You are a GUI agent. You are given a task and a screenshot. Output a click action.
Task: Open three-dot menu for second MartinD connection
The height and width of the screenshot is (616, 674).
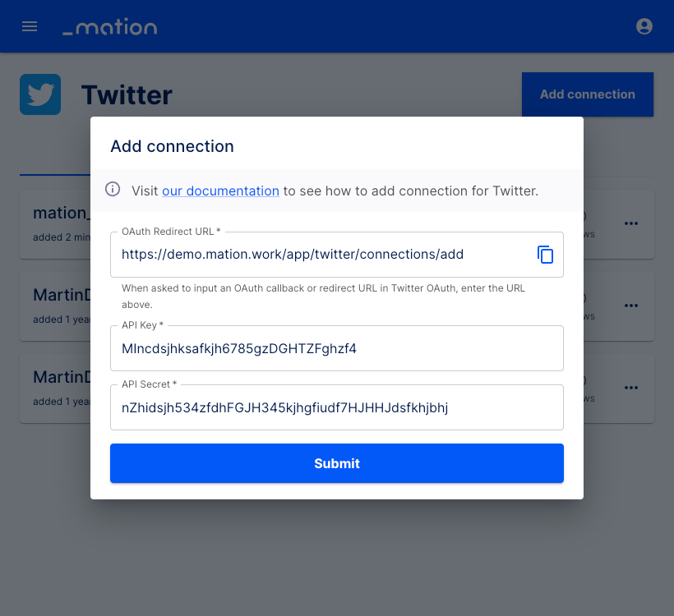tap(631, 306)
